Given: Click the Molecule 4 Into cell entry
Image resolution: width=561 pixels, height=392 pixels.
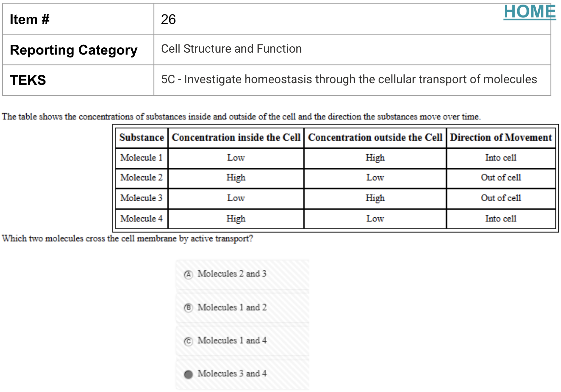Looking at the screenshot, I should (501, 219).
